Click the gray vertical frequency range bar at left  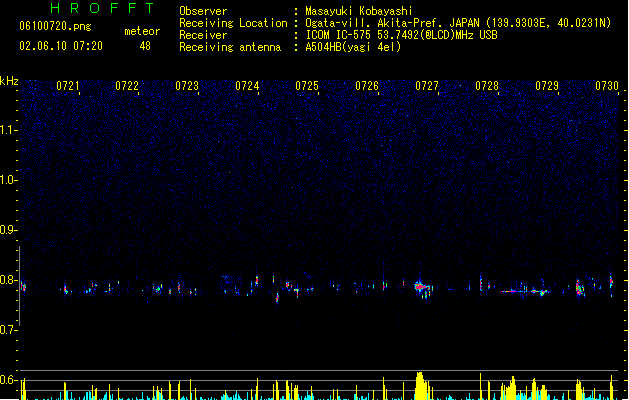(19, 286)
